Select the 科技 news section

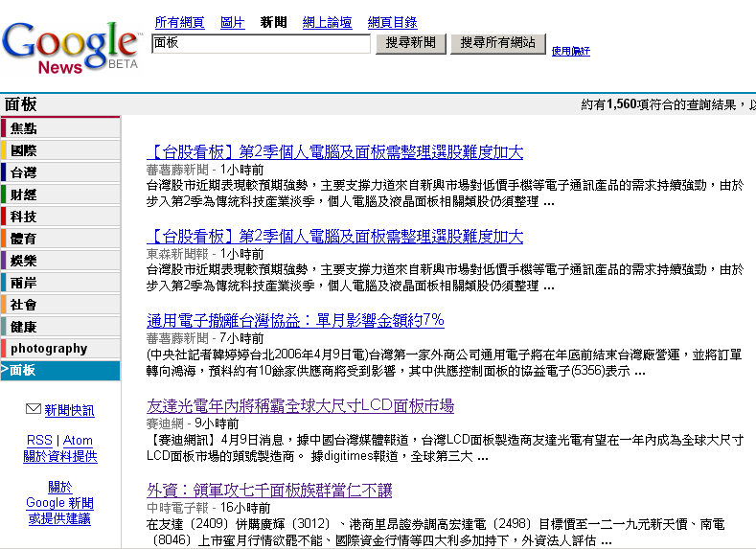tap(60, 217)
